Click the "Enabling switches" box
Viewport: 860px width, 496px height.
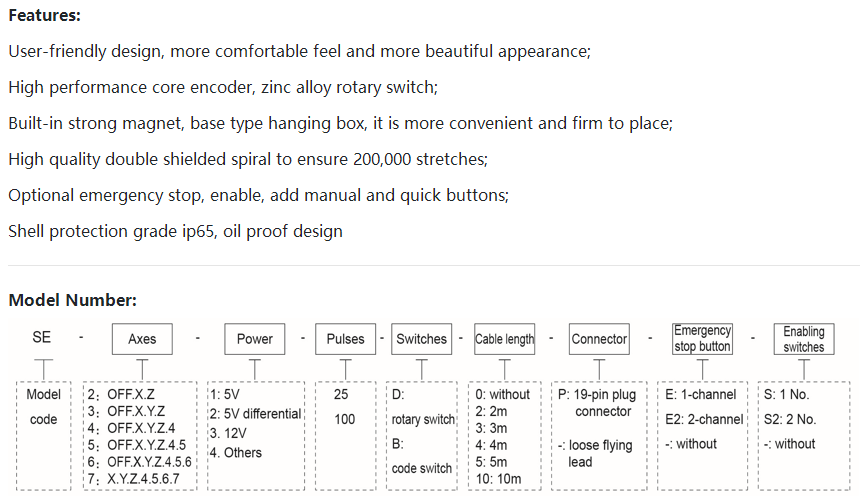(804, 339)
